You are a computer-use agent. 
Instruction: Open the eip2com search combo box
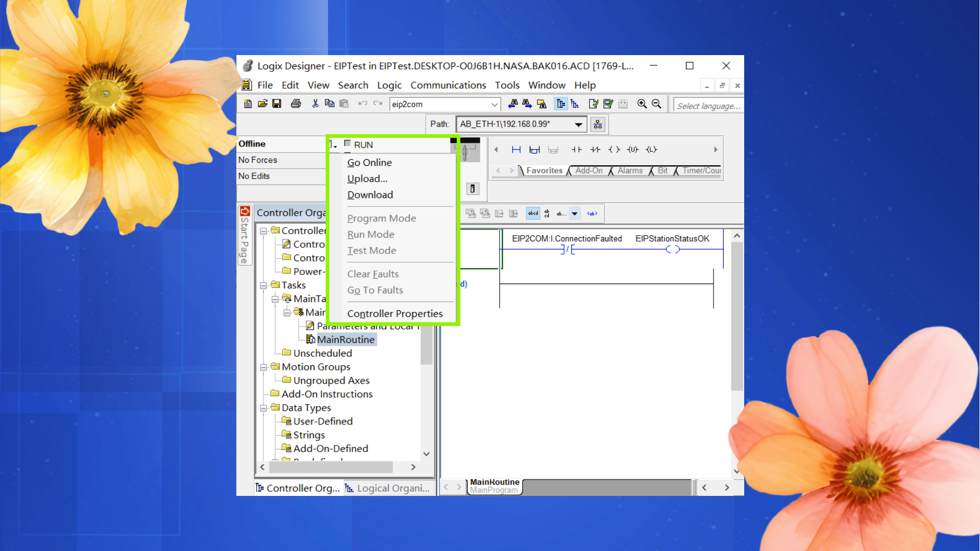pos(444,104)
